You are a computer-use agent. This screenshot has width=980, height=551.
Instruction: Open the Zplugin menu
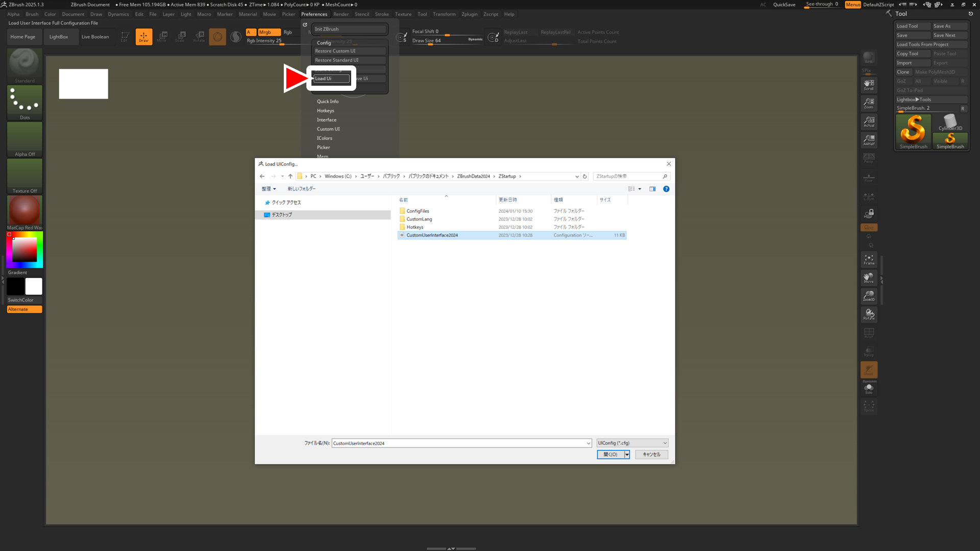click(x=469, y=14)
